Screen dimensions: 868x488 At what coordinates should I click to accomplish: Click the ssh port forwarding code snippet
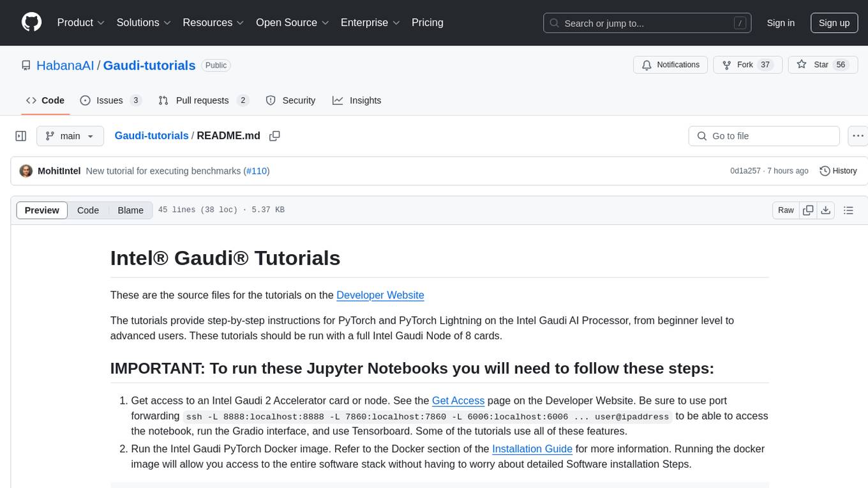[428, 416]
